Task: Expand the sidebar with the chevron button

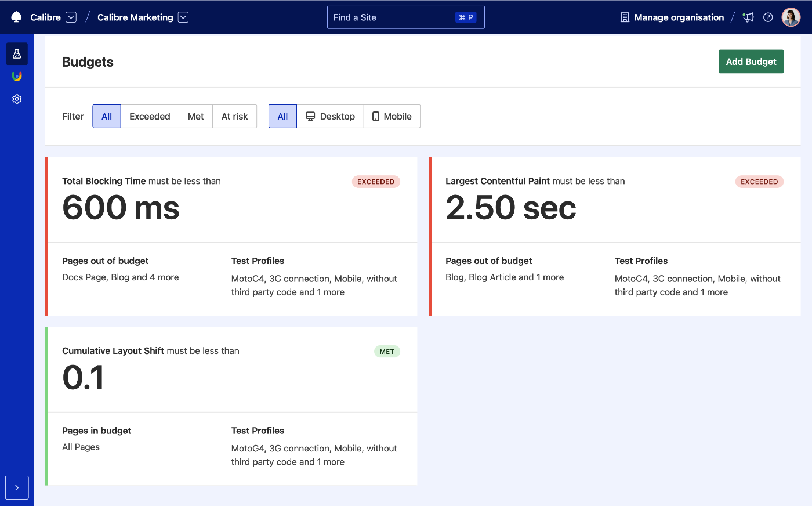Action: pos(17,487)
